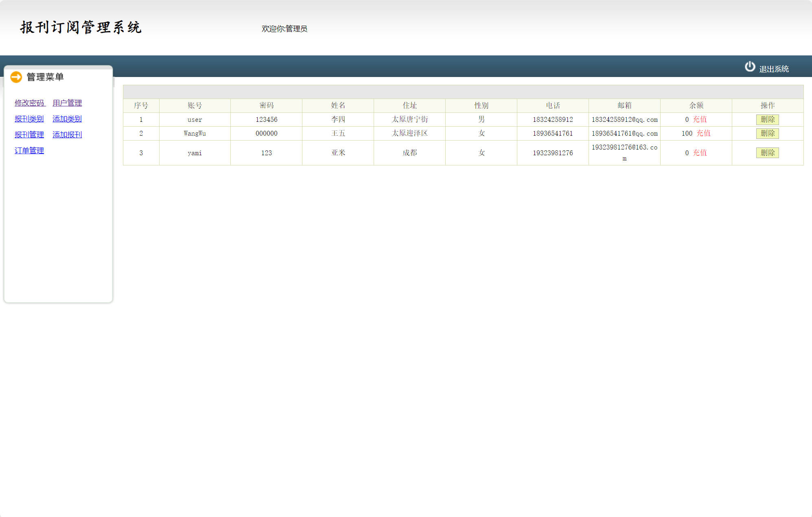This screenshot has height=517, width=812.
Task: Open the 添加类别 menu link
Action: point(67,119)
